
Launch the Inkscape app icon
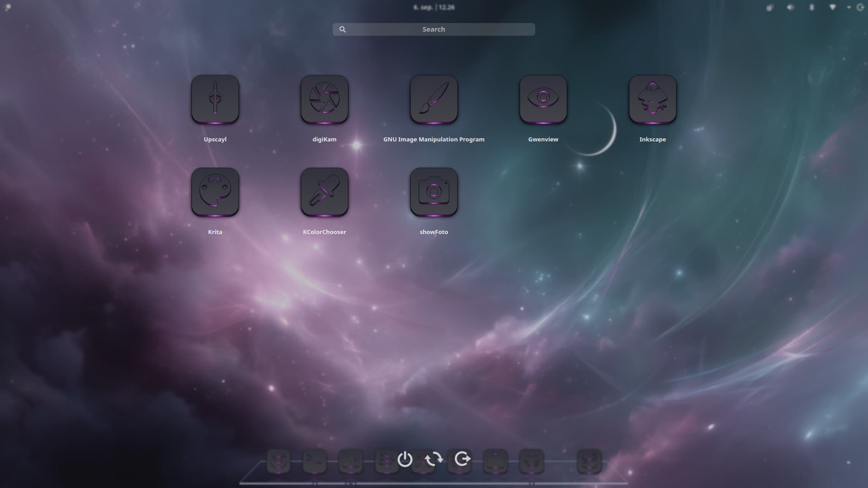pyautogui.click(x=653, y=99)
